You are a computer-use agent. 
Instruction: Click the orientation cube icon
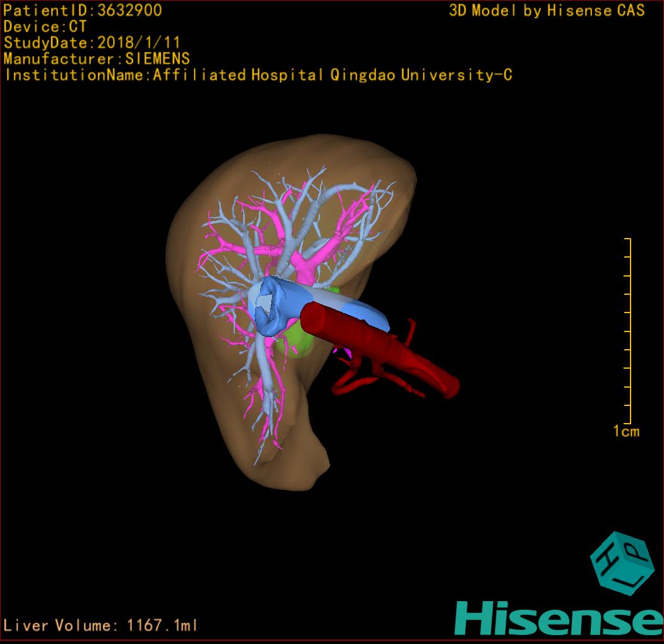[621, 562]
